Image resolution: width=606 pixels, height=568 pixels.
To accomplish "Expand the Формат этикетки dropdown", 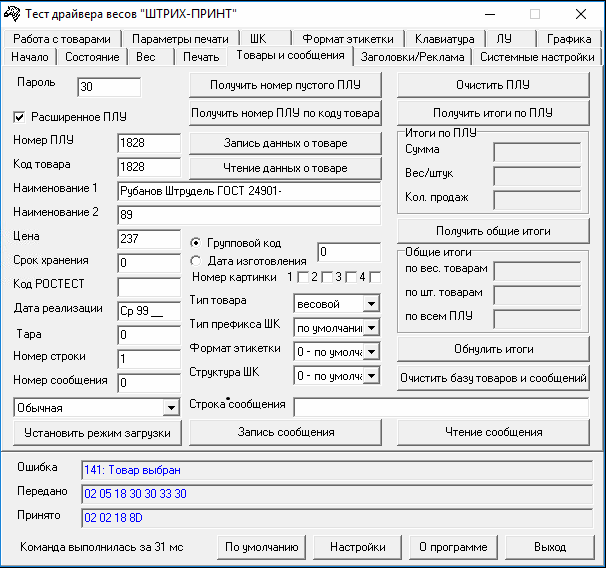I will pos(371,352).
